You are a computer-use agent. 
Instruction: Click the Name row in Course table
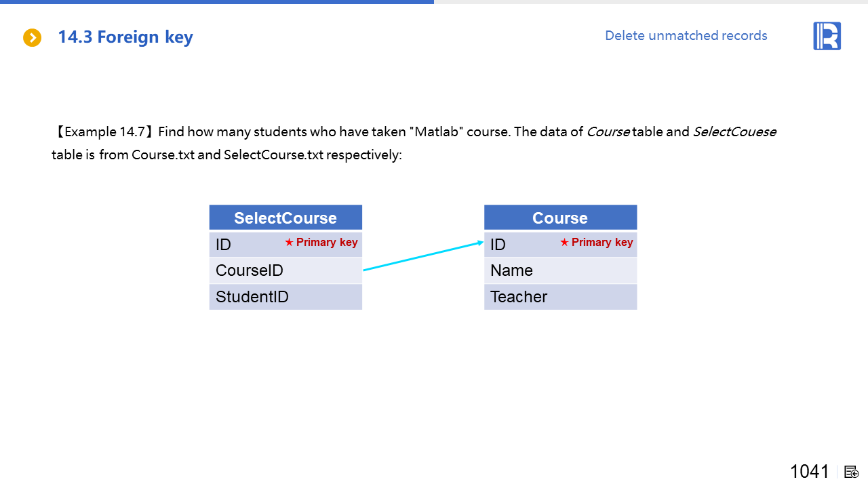coord(560,270)
